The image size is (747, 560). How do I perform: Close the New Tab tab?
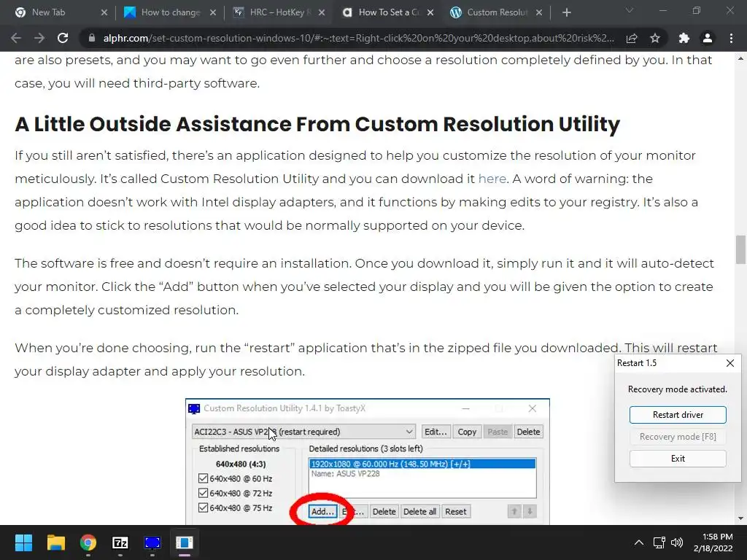click(104, 12)
